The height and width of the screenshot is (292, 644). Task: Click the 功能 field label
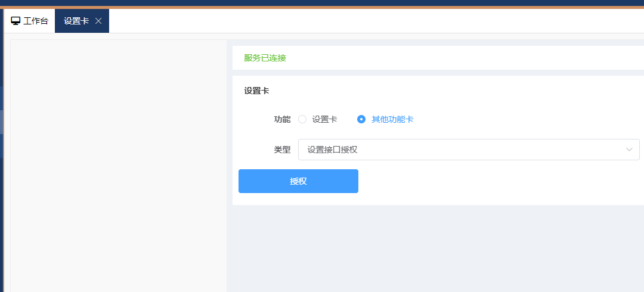coord(282,119)
